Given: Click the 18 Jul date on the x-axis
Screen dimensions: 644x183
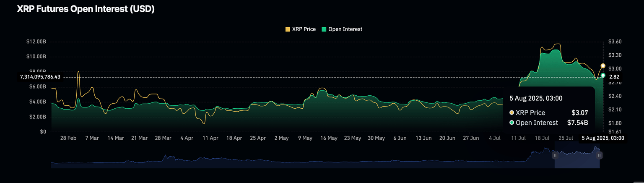Looking at the screenshot, I should click(542, 138).
